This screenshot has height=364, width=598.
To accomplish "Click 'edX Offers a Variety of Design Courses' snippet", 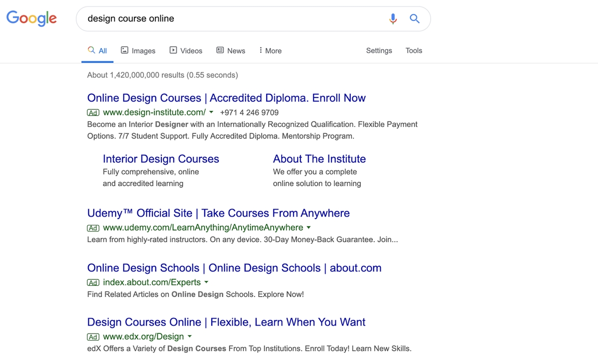I will [x=249, y=349].
